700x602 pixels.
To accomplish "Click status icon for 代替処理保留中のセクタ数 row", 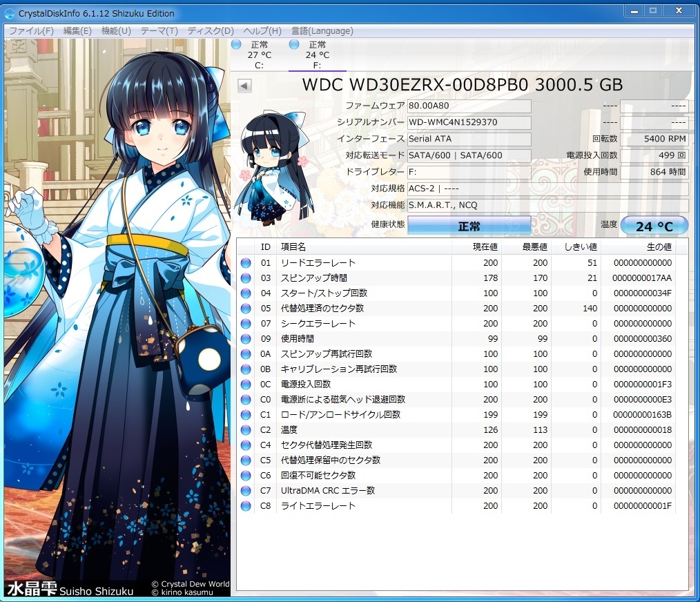I will click(x=246, y=460).
